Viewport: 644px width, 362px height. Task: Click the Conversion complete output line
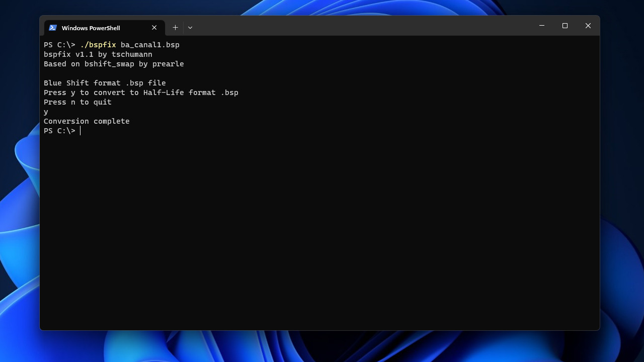[87, 121]
